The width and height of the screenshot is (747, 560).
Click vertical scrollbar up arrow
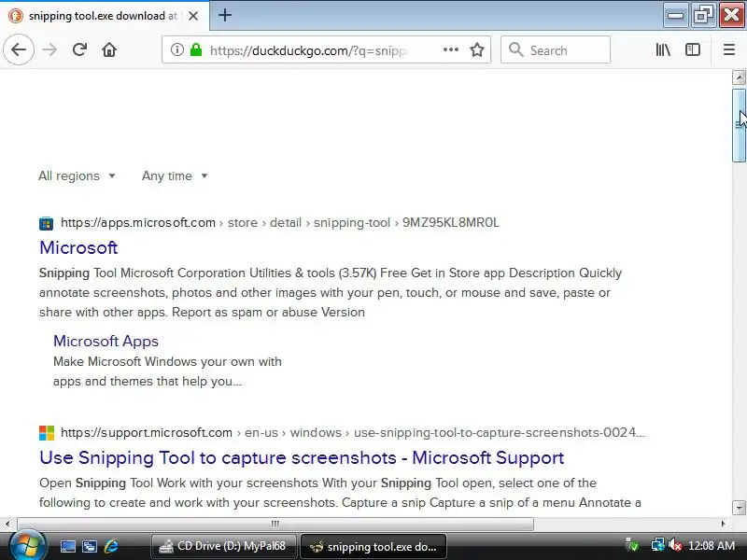click(739, 77)
